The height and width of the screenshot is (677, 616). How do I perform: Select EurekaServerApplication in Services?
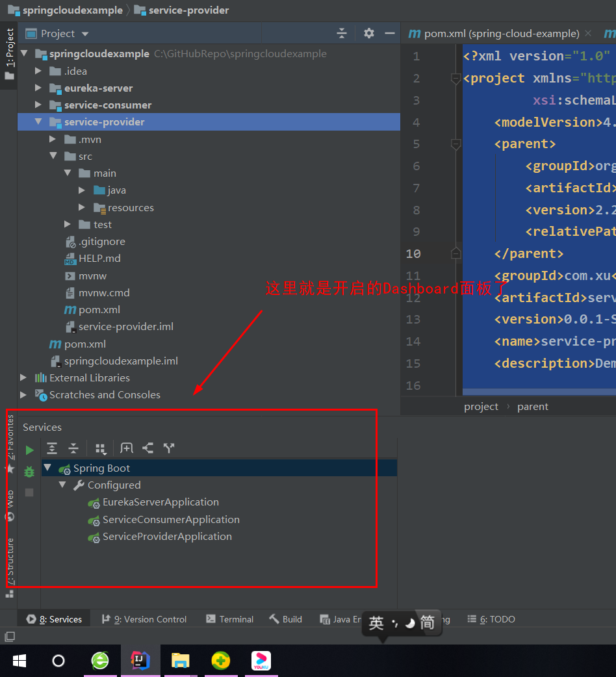pyautogui.click(x=160, y=502)
